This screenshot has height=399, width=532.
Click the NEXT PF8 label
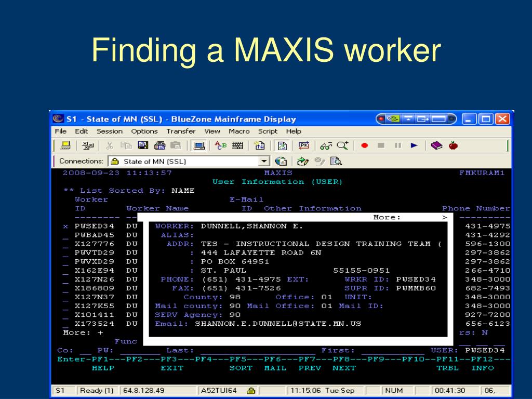click(x=344, y=368)
